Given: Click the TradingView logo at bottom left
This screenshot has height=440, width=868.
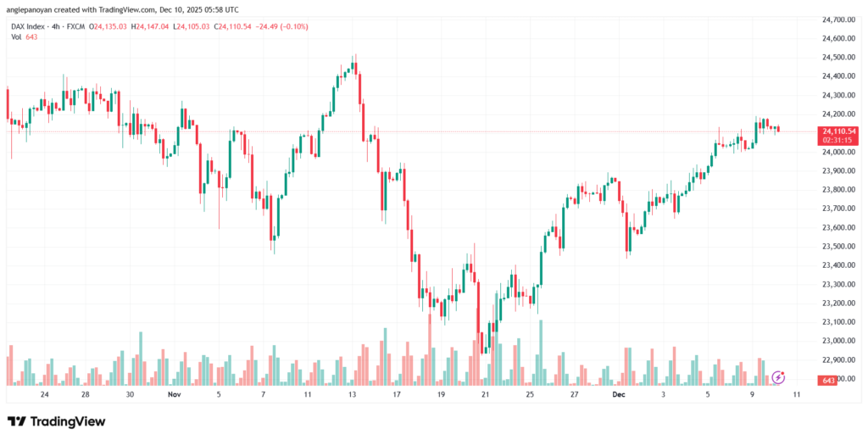Looking at the screenshot, I should [57, 421].
